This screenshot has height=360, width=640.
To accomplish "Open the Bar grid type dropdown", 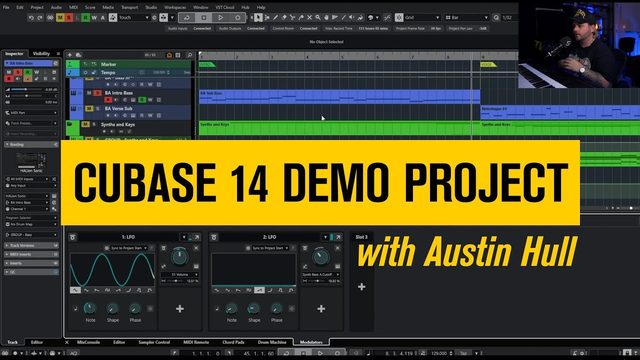I will (x=467, y=18).
